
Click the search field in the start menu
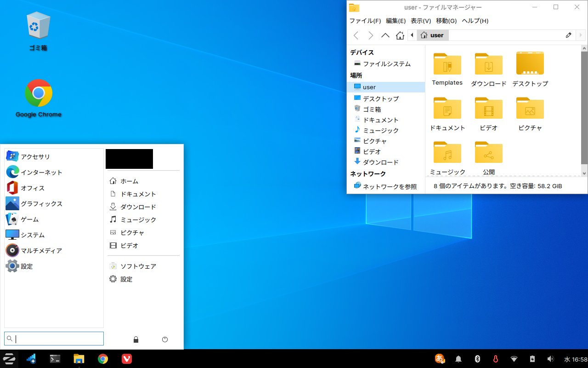[x=54, y=339]
